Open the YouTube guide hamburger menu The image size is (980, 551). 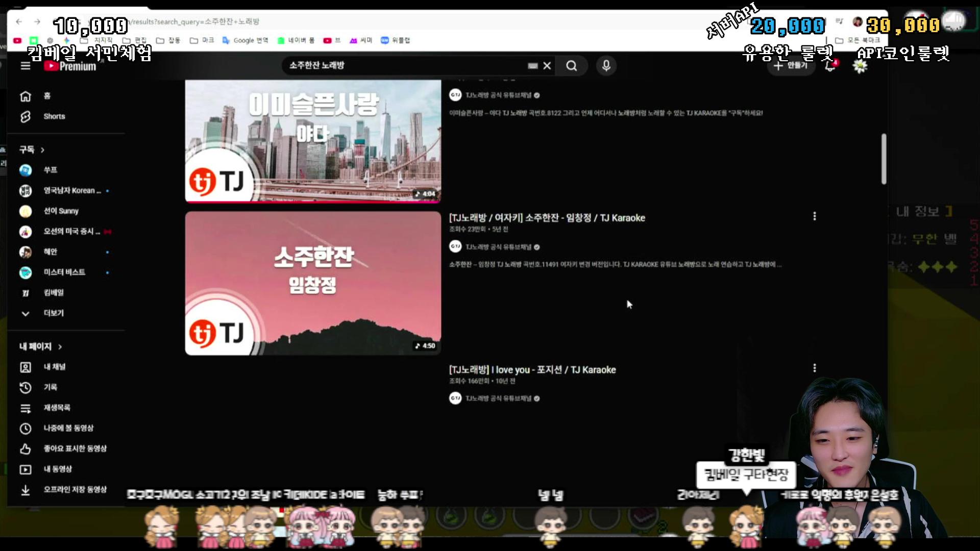(26, 66)
